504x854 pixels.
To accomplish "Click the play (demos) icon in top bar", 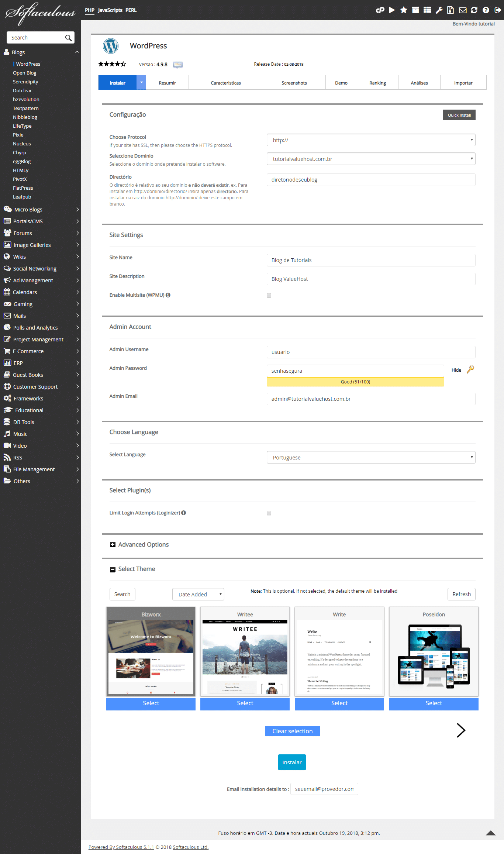I will (392, 10).
